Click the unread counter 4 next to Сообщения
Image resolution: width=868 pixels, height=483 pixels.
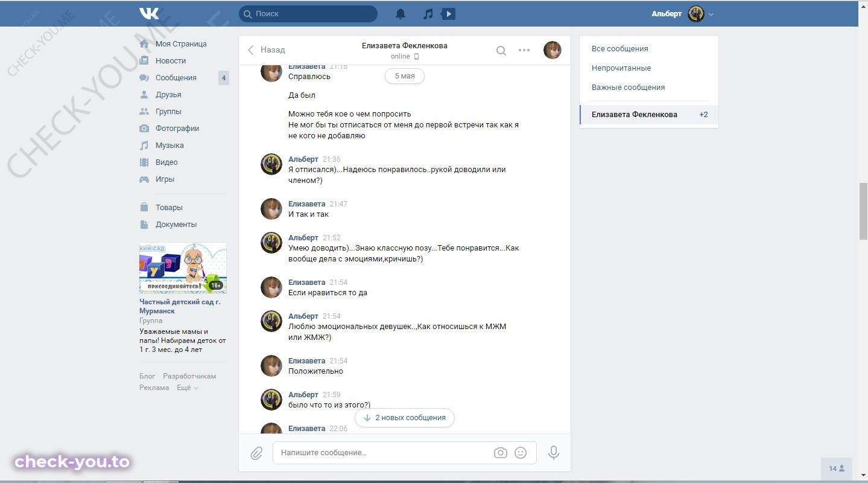[224, 78]
